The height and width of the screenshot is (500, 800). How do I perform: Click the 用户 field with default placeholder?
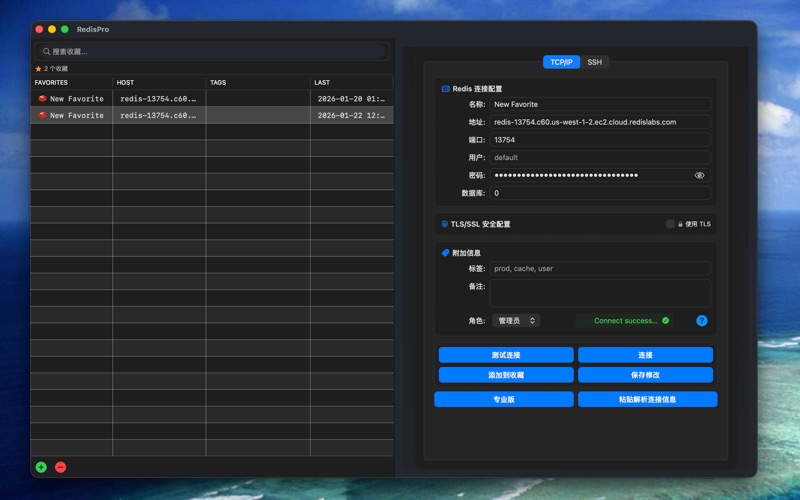600,158
